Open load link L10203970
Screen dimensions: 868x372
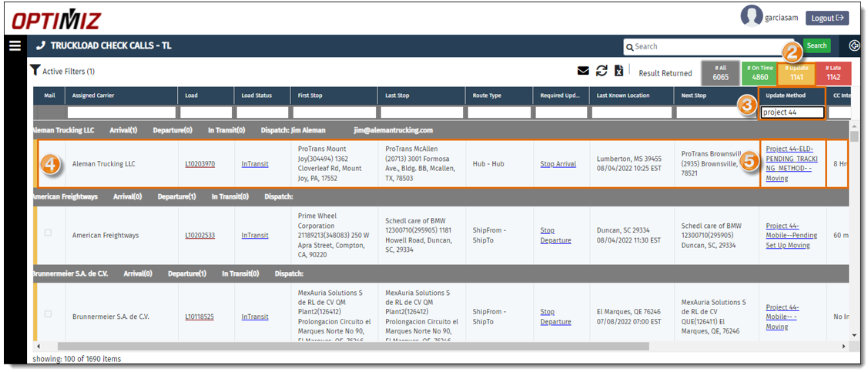[199, 164]
